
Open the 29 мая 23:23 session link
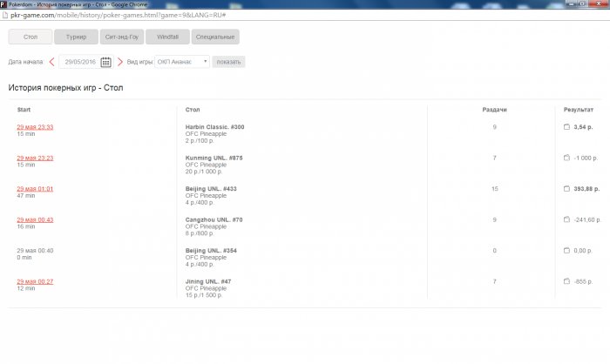click(35, 158)
